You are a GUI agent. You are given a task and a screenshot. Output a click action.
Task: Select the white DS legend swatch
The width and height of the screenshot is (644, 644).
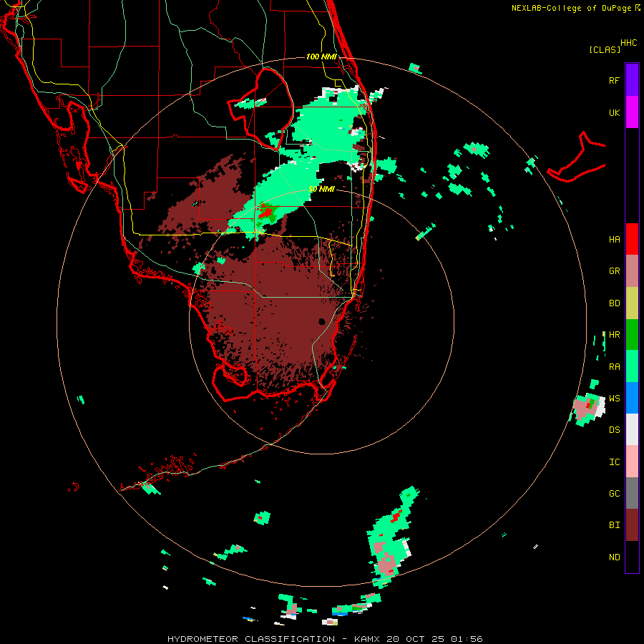(x=632, y=429)
